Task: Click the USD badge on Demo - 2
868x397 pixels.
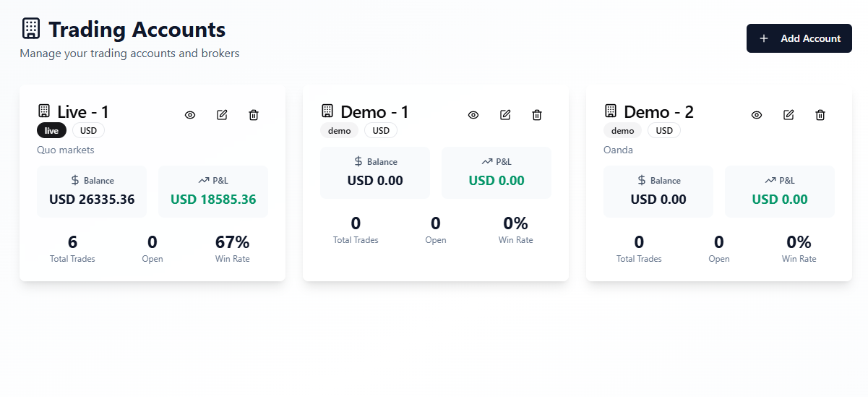Action: pos(664,131)
